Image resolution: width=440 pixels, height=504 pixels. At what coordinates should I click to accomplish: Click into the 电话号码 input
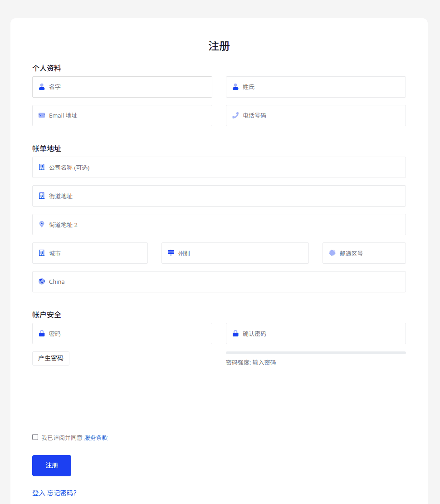pyautogui.click(x=316, y=115)
